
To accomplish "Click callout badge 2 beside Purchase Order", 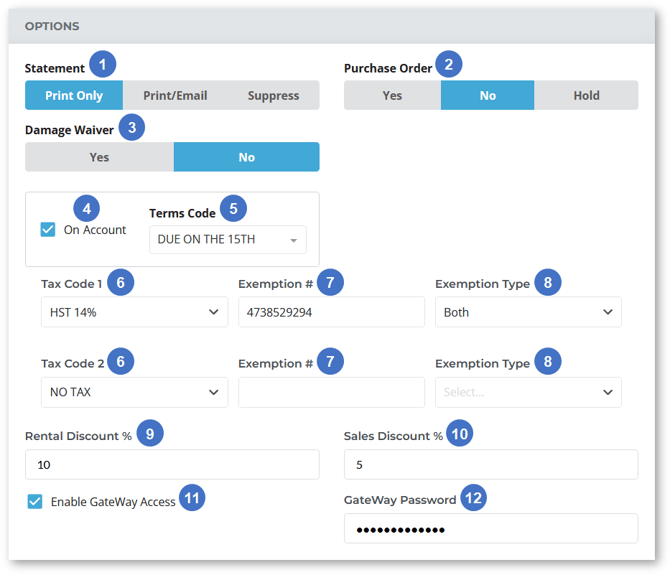I will (x=449, y=66).
